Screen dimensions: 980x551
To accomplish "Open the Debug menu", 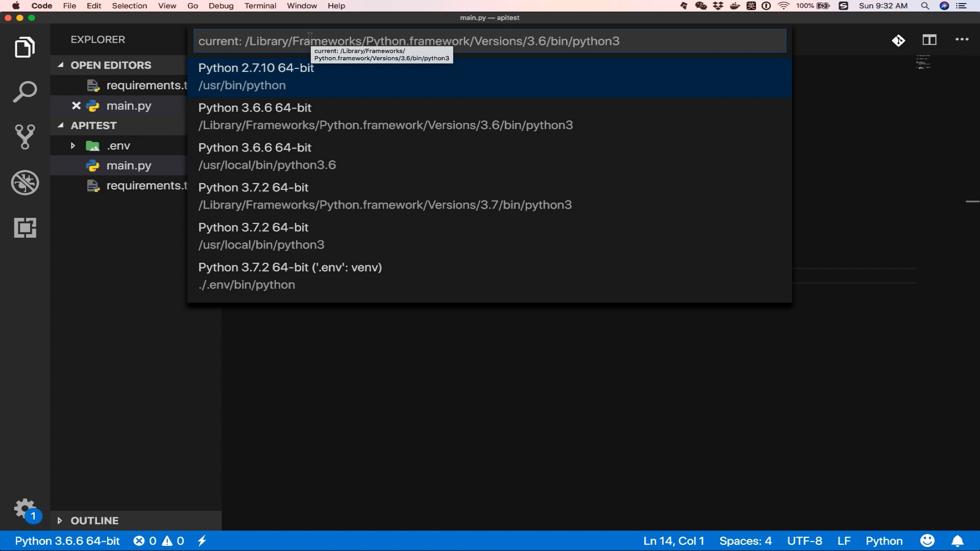I will [x=220, y=6].
